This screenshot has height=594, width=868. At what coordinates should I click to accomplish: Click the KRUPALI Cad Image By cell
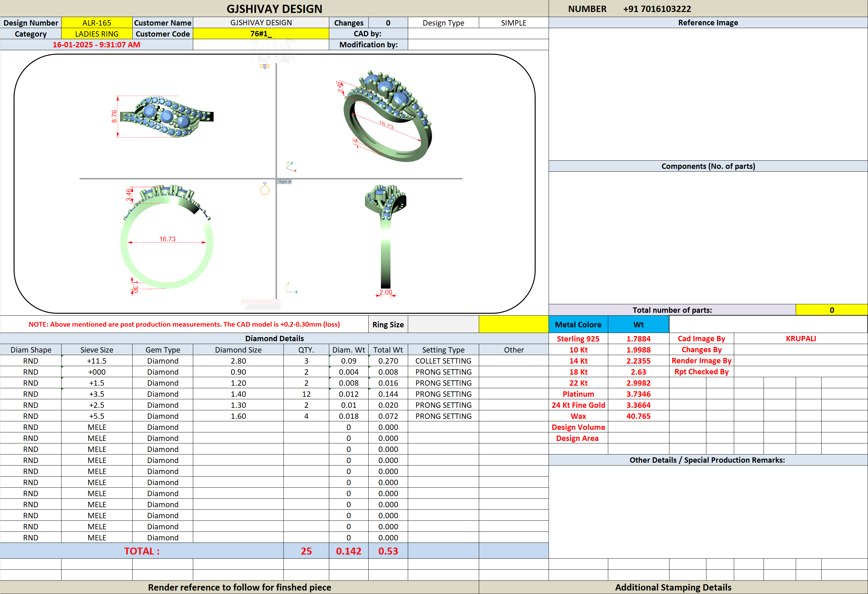pos(800,338)
